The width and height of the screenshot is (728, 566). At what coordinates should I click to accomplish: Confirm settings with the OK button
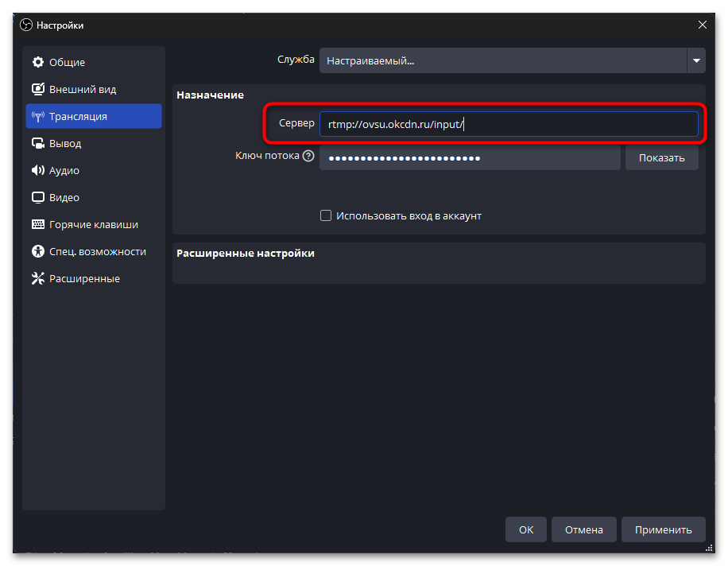[x=526, y=529]
